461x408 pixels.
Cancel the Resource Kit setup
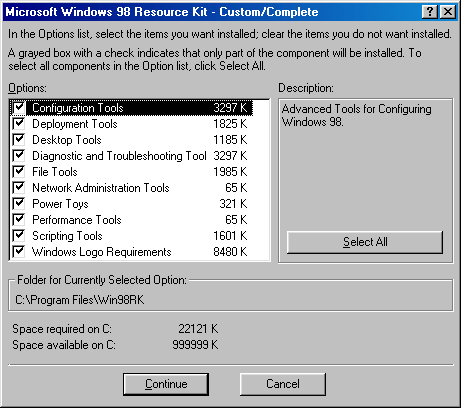click(283, 384)
